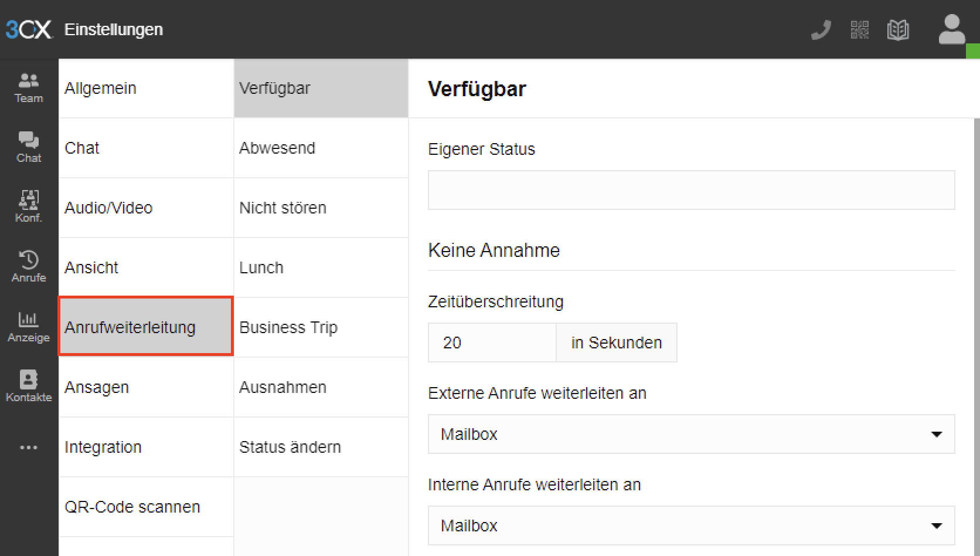Open the Kontakte contacts icon

pyautogui.click(x=29, y=386)
